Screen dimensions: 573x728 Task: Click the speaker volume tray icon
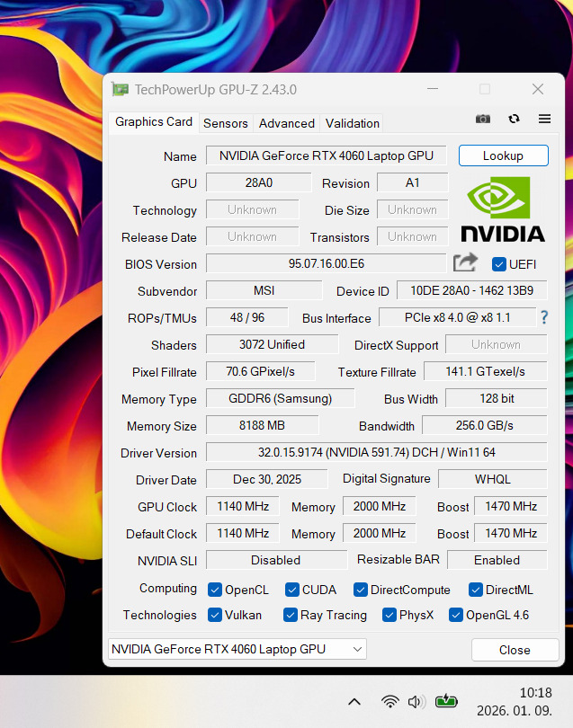(416, 702)
